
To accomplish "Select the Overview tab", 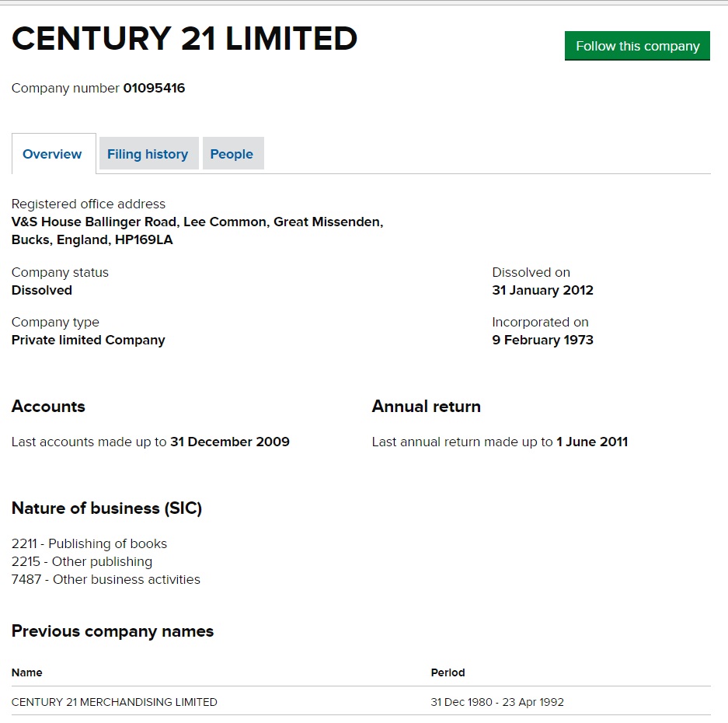I will click(52, 154).
